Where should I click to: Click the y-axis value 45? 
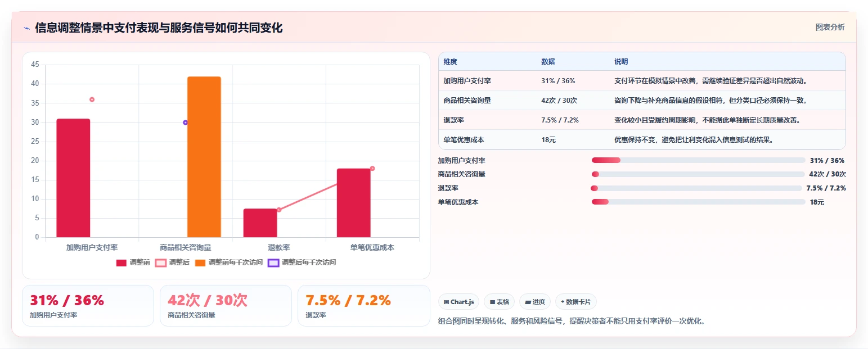(35, 65)
